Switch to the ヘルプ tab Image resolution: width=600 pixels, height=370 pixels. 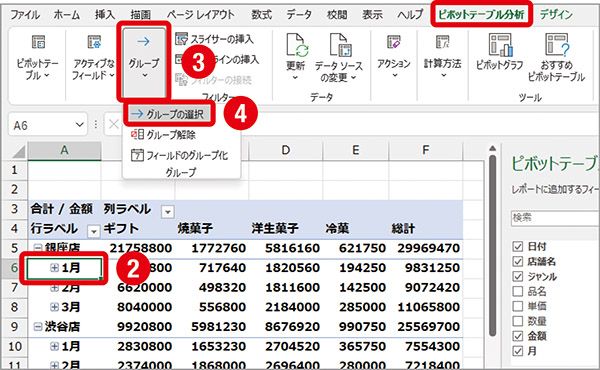[410, 15]
